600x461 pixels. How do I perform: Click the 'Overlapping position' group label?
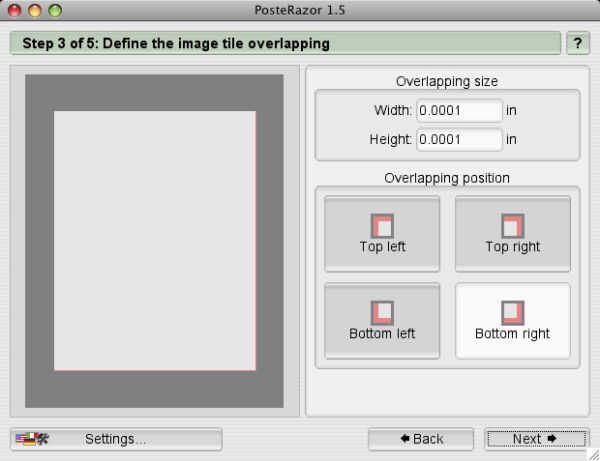(x=447, y=178)
